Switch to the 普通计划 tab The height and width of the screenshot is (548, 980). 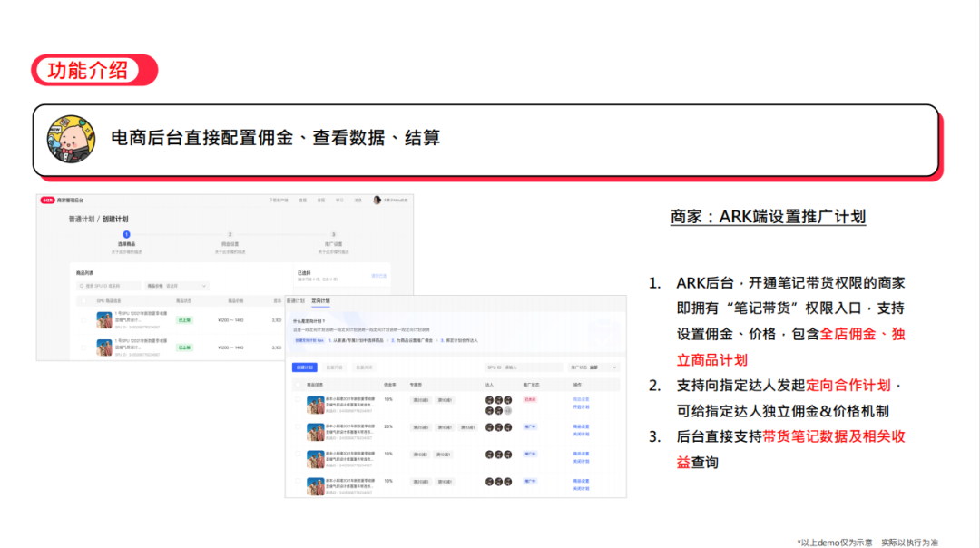tap(296, 300)
